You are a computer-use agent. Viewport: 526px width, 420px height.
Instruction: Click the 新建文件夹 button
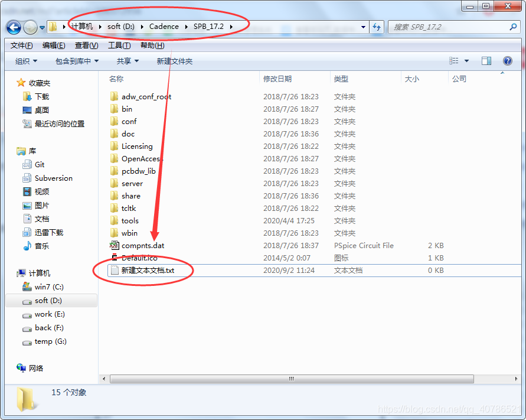(x=174, y=61)
